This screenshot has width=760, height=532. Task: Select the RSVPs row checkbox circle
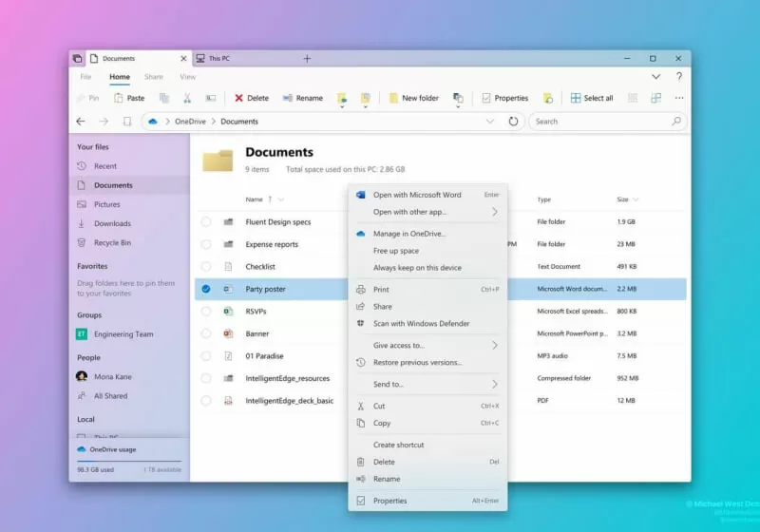tap(206, 311)
